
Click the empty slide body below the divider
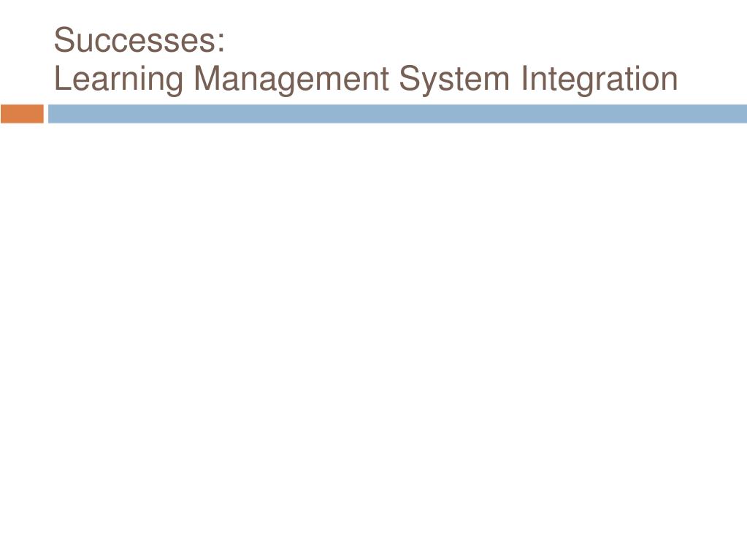(x=374, y=334)
